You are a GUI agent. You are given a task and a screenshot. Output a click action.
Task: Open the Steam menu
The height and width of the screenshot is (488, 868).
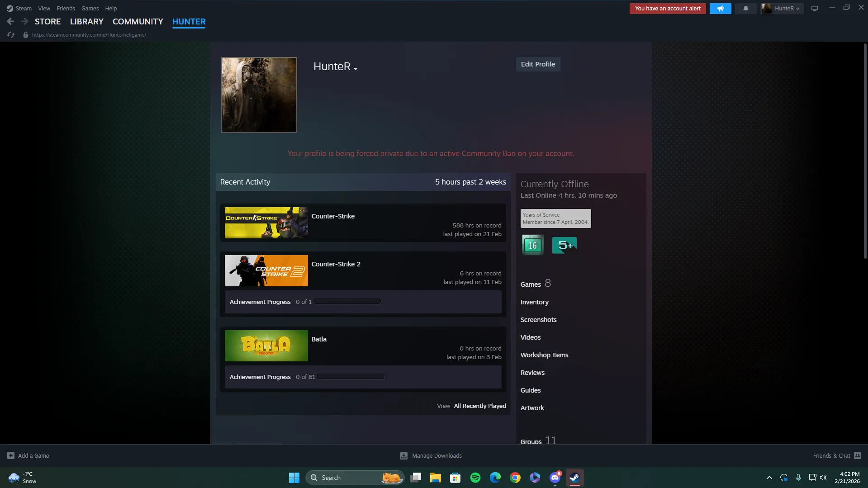pos(24,8)
